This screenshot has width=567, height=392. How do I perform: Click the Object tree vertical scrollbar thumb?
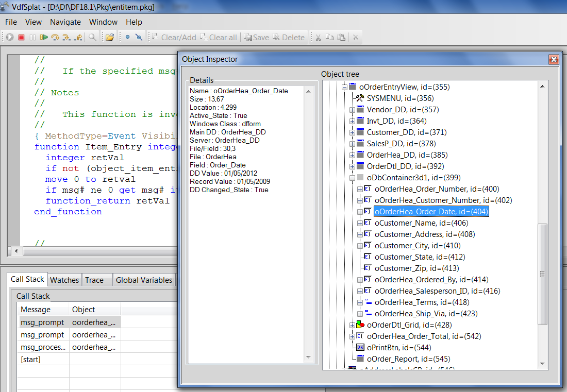pyautogui.click(x=542, y=273)
